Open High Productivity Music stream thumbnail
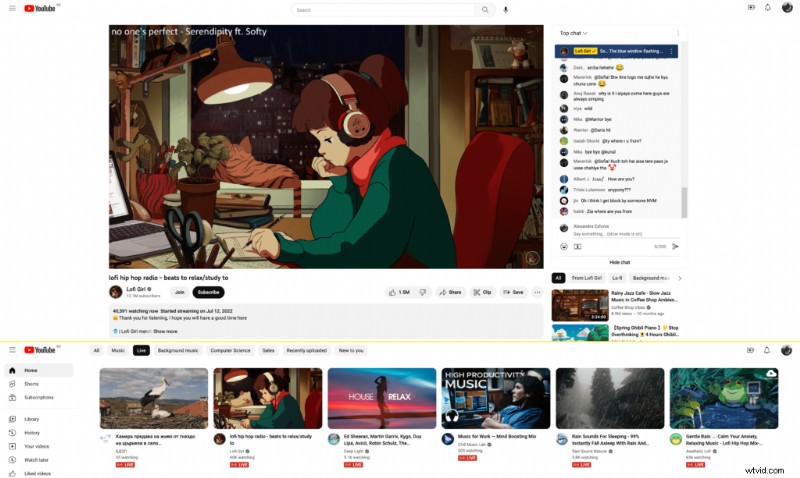 pyautogui.click(x=495, y=398)
